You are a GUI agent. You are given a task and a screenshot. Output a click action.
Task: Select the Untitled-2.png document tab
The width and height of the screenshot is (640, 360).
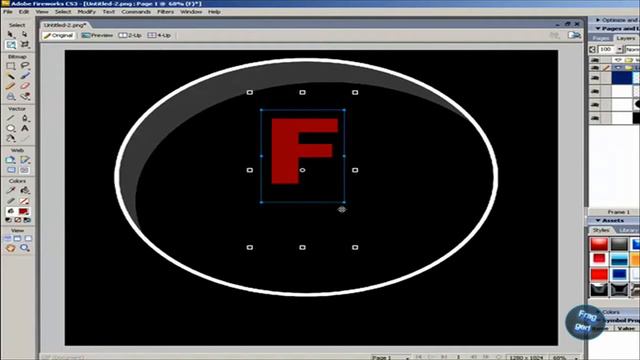click(65, 25)
